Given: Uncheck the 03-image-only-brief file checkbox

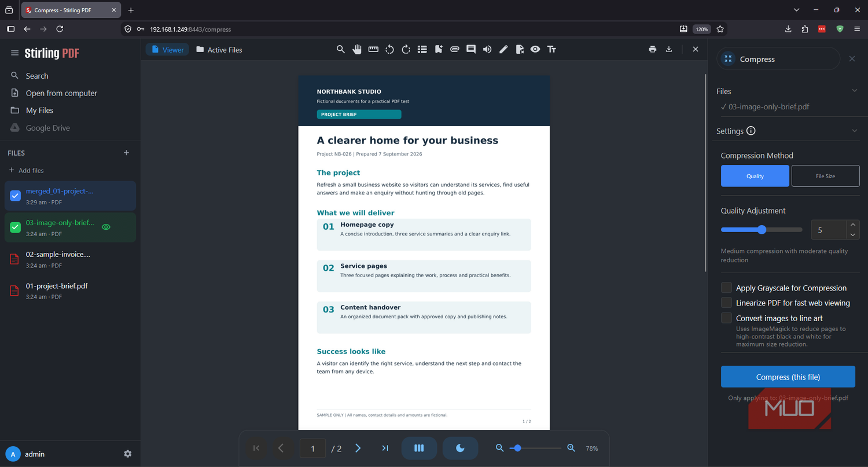Looking at the screenshot, I should [x=16, y=227].
